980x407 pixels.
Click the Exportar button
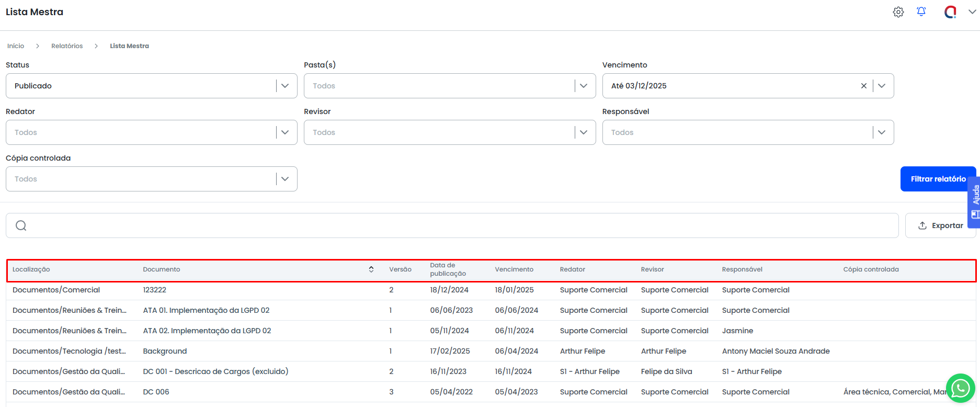click(x=940, y=225)
